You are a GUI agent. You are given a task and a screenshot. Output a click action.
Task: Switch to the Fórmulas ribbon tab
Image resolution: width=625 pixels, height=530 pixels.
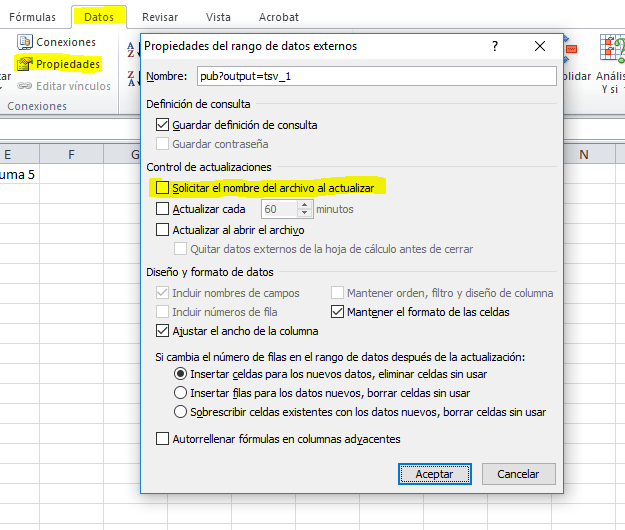point(32,17)
